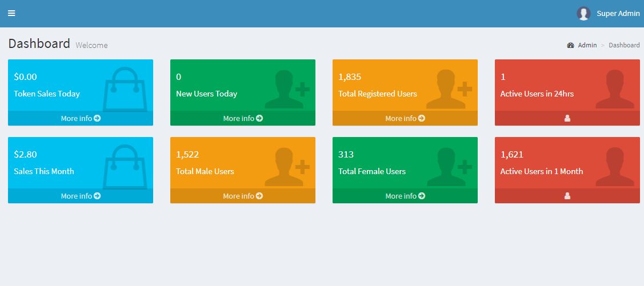Click the Super Admin avatar picture

click(583, 14)
